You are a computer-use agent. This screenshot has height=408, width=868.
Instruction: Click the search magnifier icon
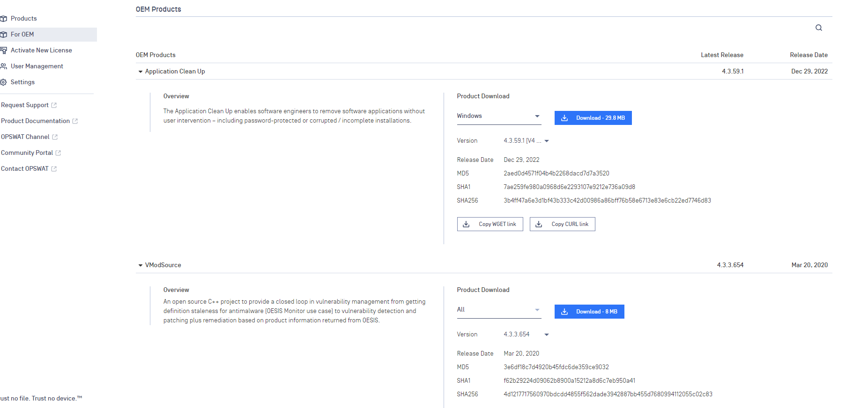819,28
